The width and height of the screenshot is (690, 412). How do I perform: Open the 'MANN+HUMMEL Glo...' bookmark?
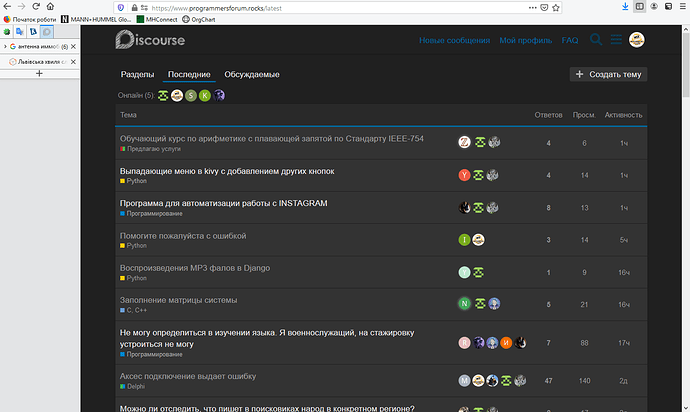coord(96,19)
